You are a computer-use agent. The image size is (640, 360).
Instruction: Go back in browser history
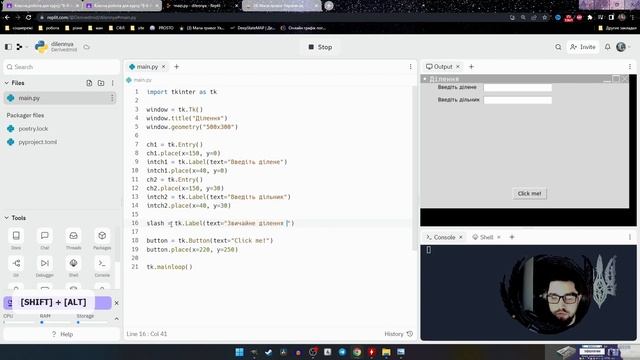pos(7,18)
